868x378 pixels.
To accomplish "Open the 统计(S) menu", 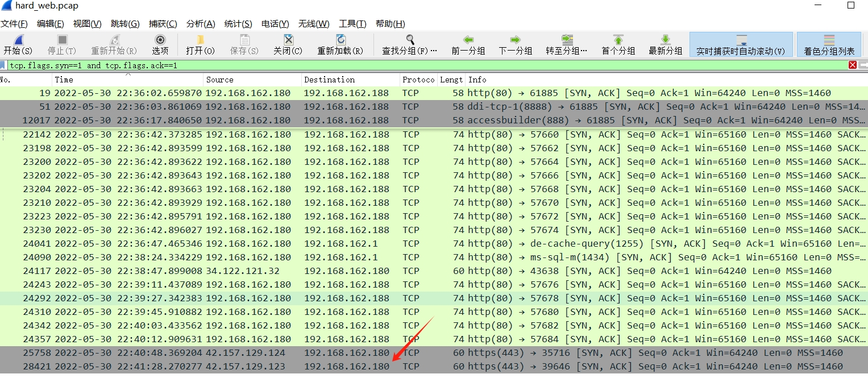I will (x=238, y=24).
